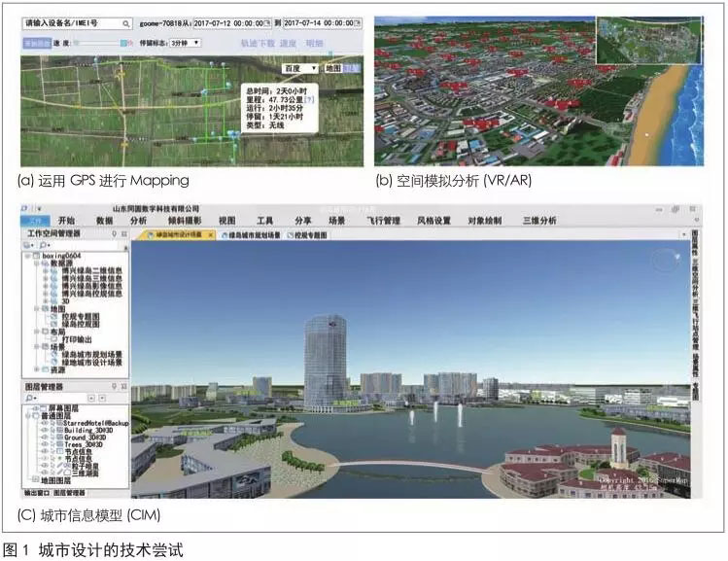Open the blue 文件 button in the ribbon

coord(35,221)
